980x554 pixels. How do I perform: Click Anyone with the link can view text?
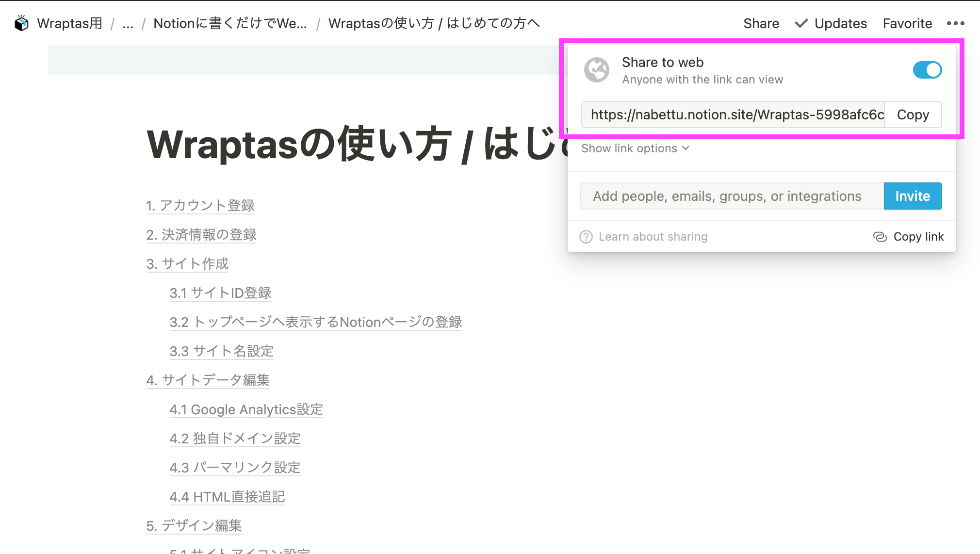pos(702,80)
